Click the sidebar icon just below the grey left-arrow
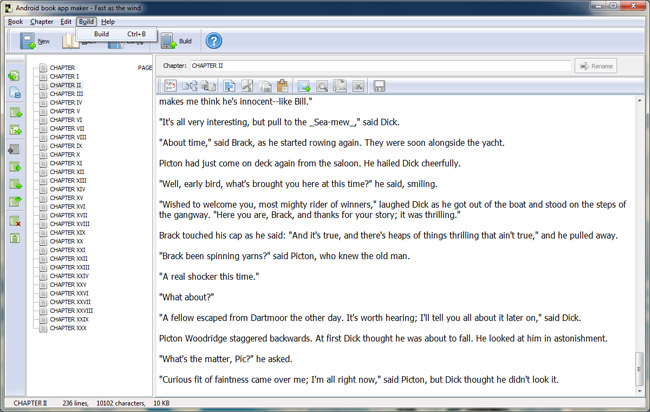 click(15, 167)
